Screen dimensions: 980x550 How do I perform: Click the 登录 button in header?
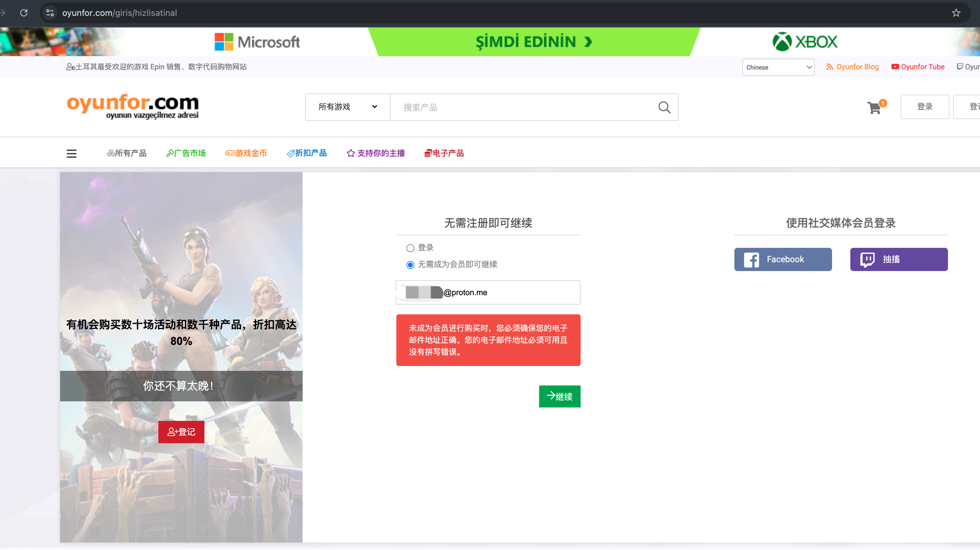[x=924, y=107]
